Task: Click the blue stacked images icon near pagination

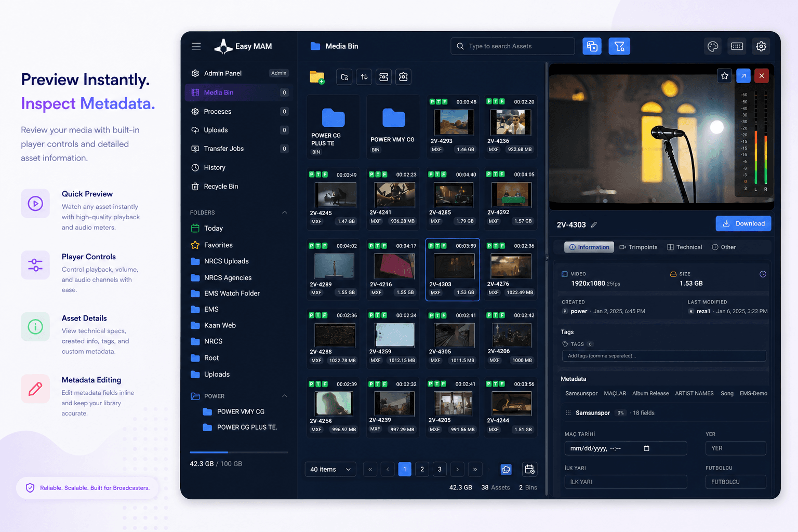Action: click(506, 469)
